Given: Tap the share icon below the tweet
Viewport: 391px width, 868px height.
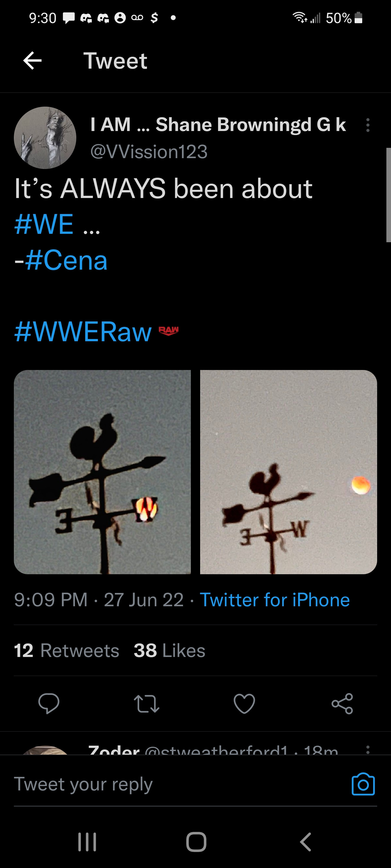Looking at the screenshot, I should pos(342,704).
